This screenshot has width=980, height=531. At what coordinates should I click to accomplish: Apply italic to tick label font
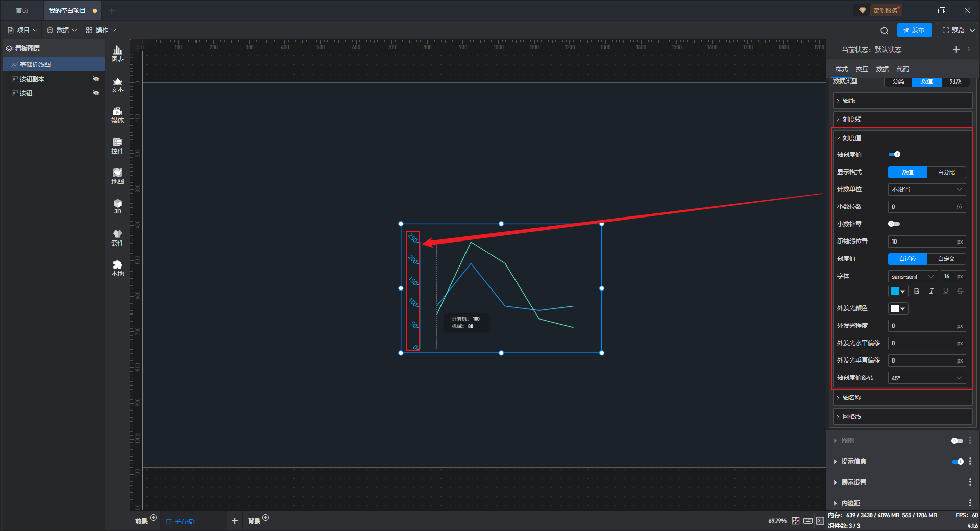tap(931, 291)
